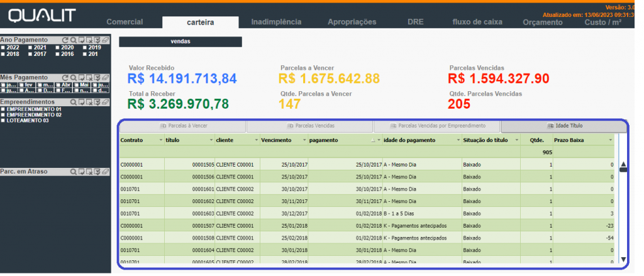Click select-excluded icon in Ano Pagamento header
Image resolution: width=644 pixels, height=276 pixels.
(x=89, y=40)
